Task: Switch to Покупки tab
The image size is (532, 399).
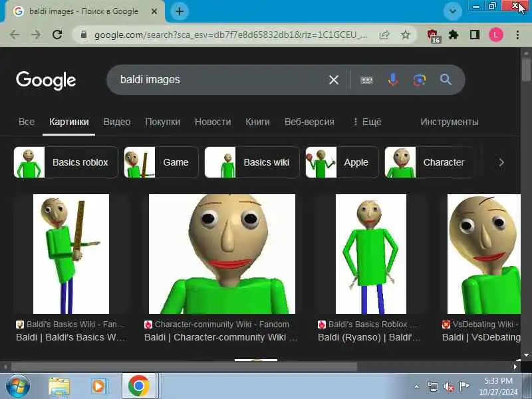Action: pyautogui.click(x=162, y=122)
